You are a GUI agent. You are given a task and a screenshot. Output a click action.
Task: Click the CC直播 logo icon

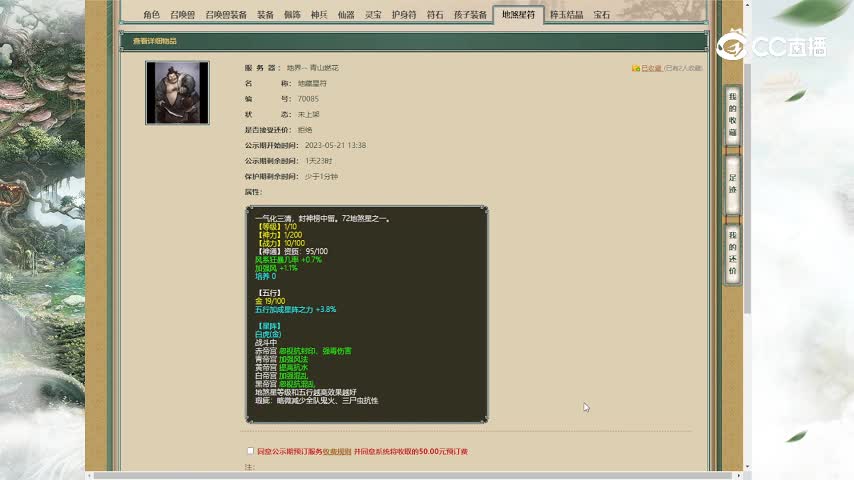coord(734,46)
